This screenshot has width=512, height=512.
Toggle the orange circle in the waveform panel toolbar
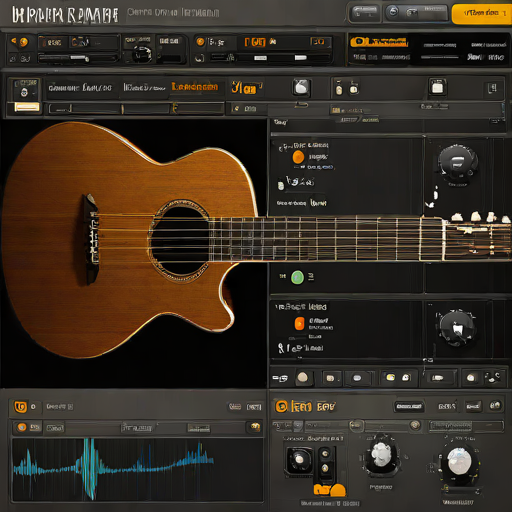22,427
